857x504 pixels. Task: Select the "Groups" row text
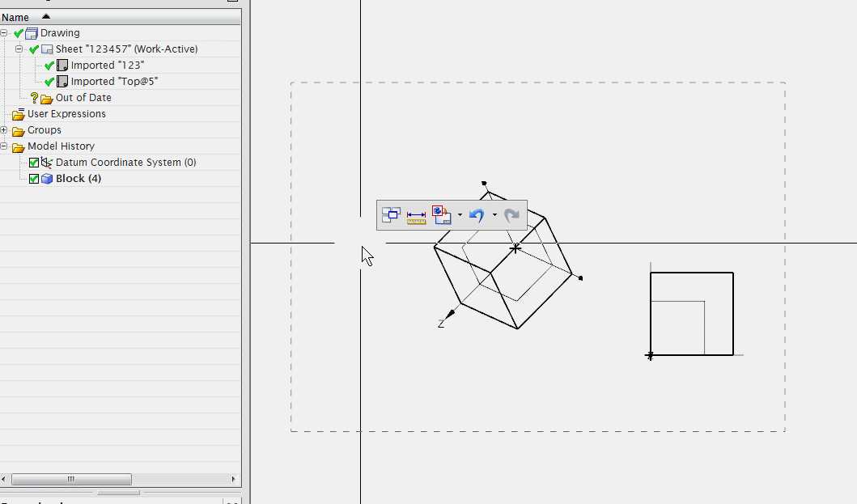click(x=45, y=130)
